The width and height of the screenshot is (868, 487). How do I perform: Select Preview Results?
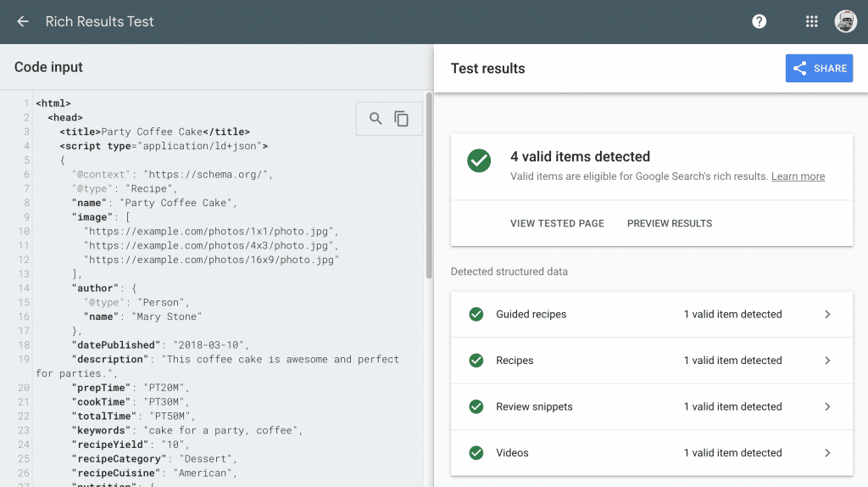pyautogui.click(x=670, y=224)
